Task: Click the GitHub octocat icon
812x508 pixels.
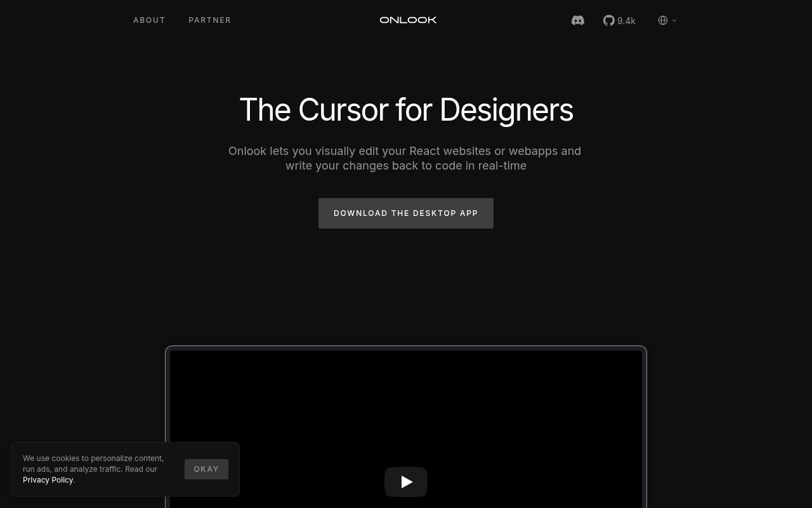Action: (608, 20)
